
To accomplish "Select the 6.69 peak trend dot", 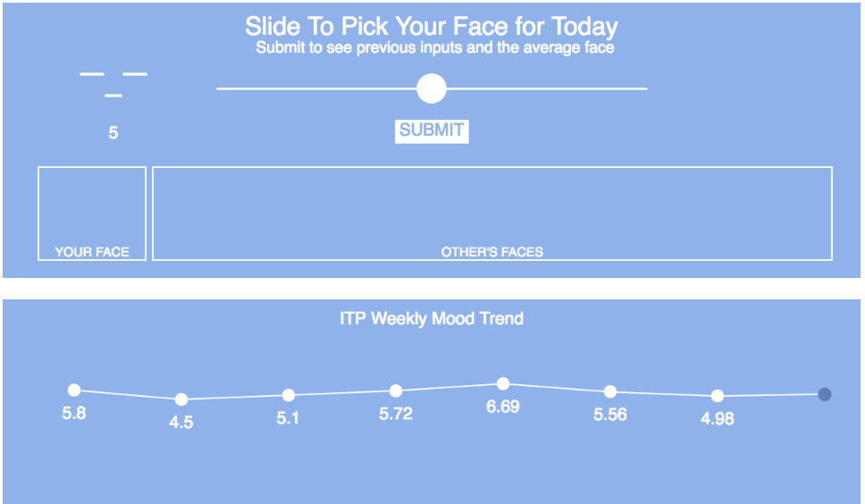I will tap(503, 383).
